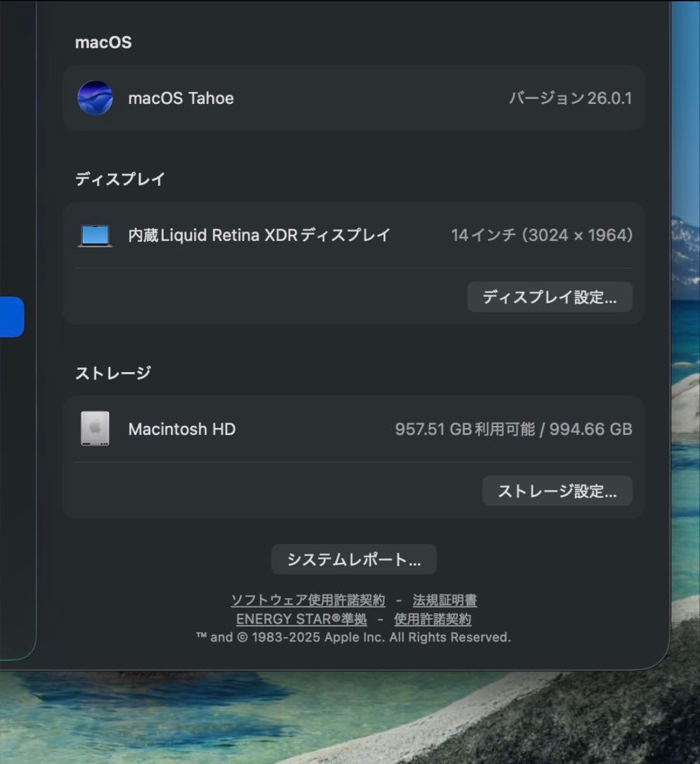Click the 957.51 GB available storage text
The height and width of the screenshot is (764, 700).
[515, 429]
